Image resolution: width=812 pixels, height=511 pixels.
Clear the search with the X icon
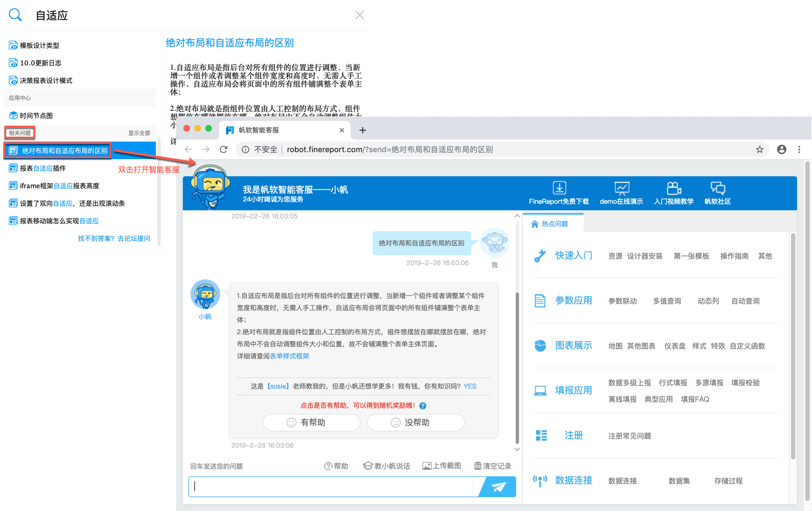[x=359, y=15]
